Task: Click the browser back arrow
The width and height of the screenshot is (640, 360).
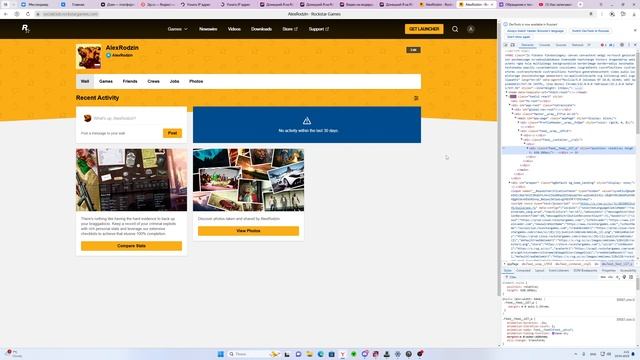Action: [6, 14]
